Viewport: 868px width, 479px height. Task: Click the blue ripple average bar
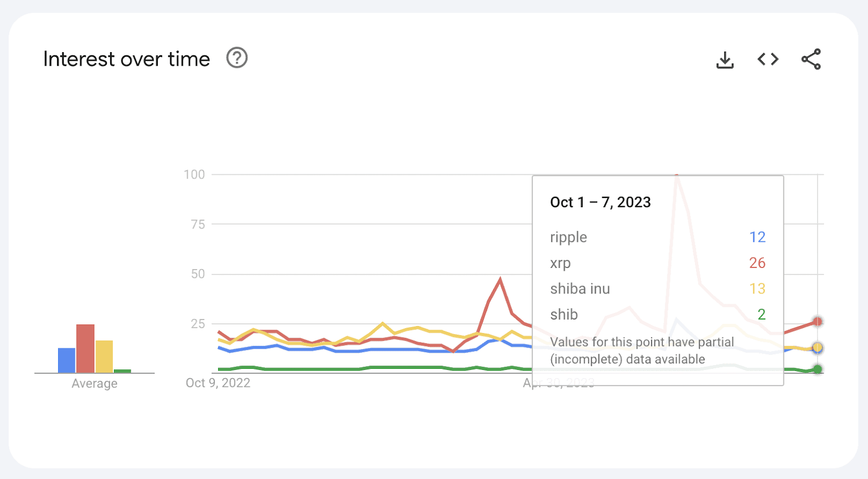coord(66,360)
